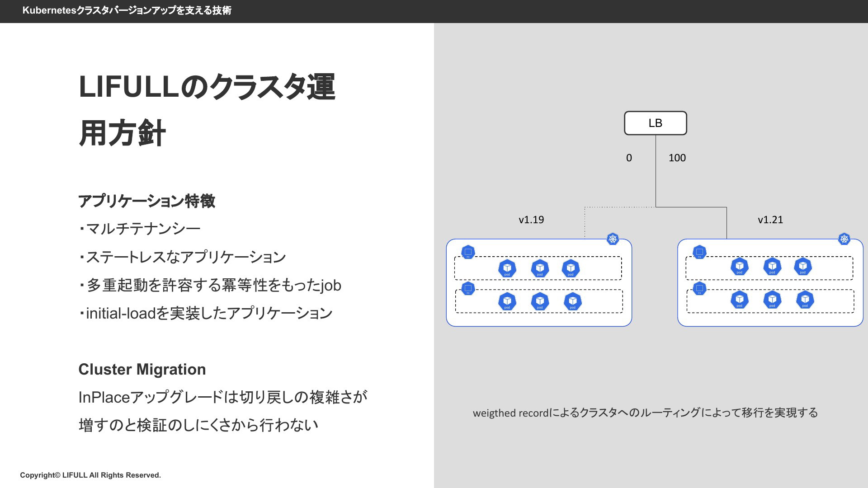
Task: Click the leftmost pod in v1.21's lower namespace
Action: click(x=740, y=300)
